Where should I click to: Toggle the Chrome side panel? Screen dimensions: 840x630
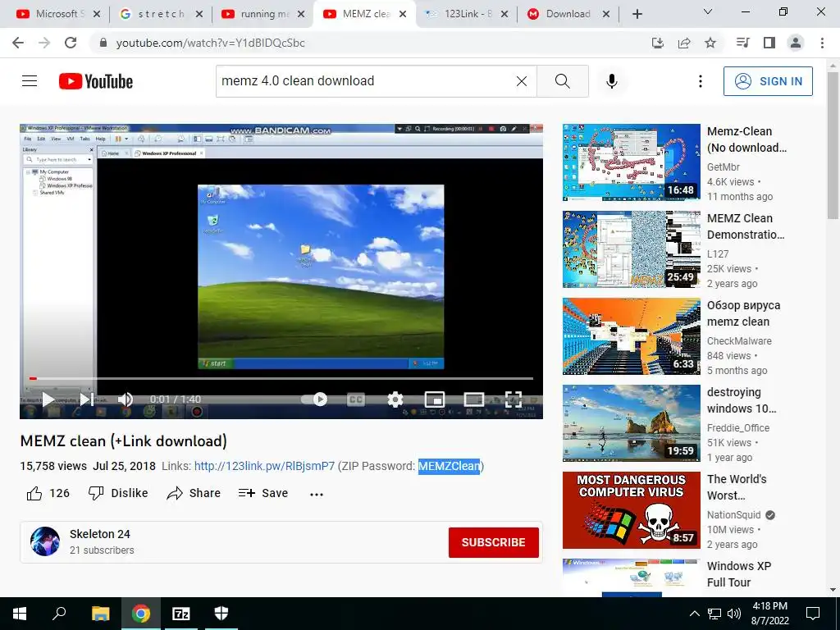769,43
